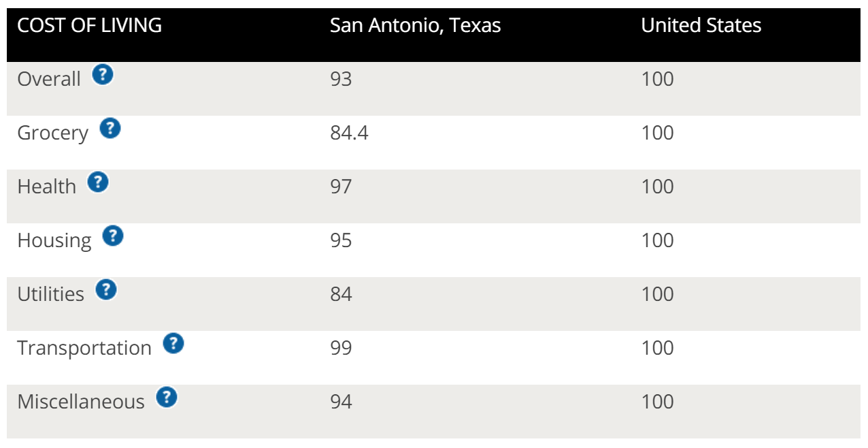Select the Health value 97

pos(341,187)
